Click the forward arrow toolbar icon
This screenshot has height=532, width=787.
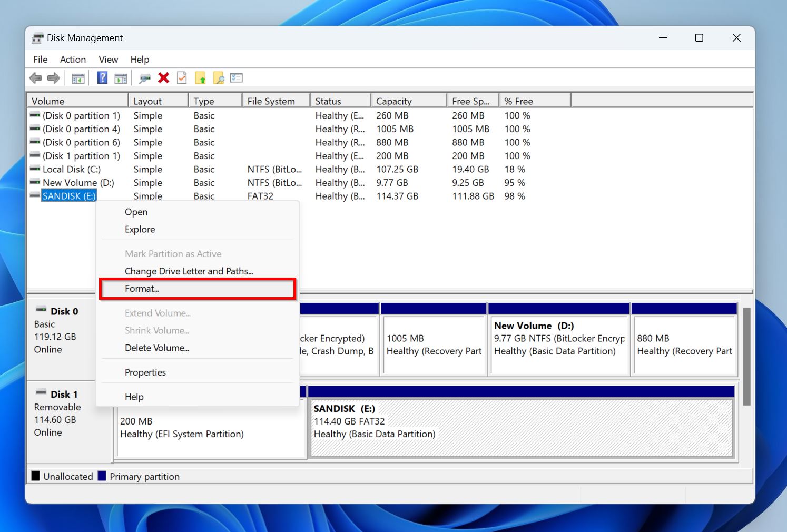[53, 78]
